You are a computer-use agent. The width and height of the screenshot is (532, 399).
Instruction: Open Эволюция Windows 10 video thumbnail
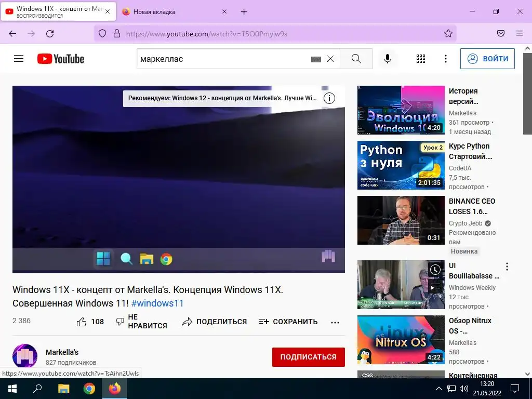[x=401, y=110]
